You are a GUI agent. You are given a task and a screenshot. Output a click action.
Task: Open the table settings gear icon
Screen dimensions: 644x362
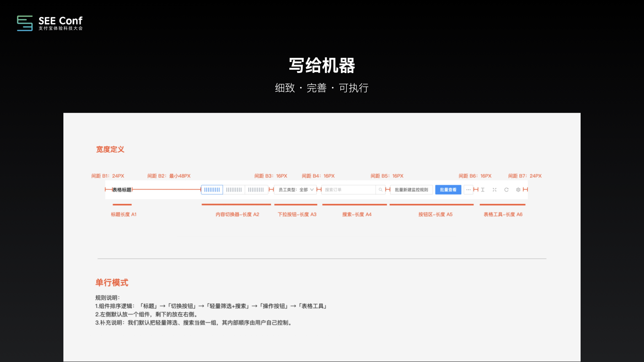(518, 190)
